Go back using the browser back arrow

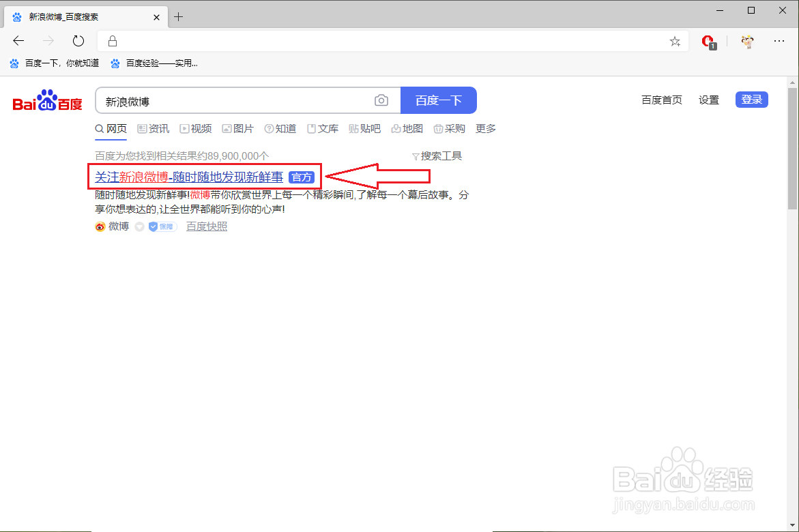pyautogui.click(x=18, y=41)
